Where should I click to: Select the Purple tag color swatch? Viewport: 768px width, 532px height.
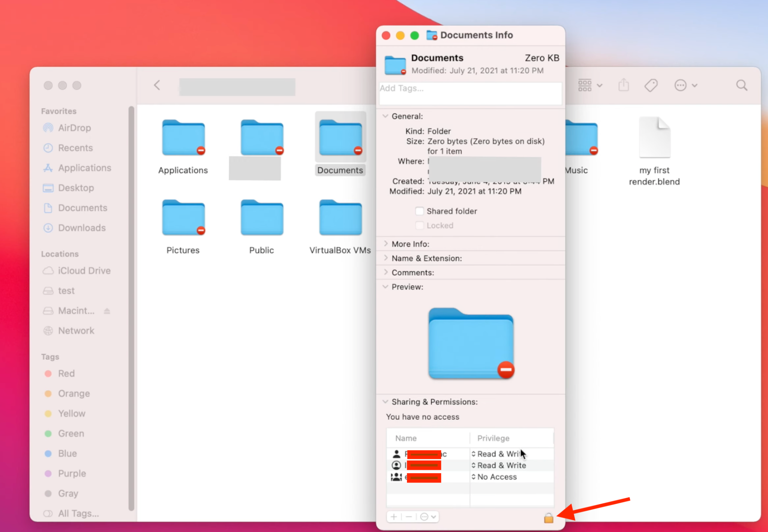point(48,474)
